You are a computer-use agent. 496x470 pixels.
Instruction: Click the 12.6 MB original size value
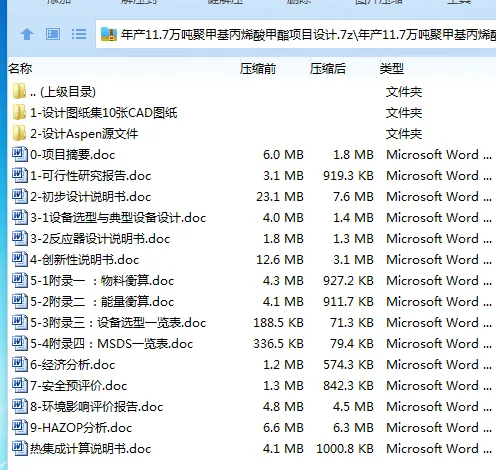(x=280, y=260)
